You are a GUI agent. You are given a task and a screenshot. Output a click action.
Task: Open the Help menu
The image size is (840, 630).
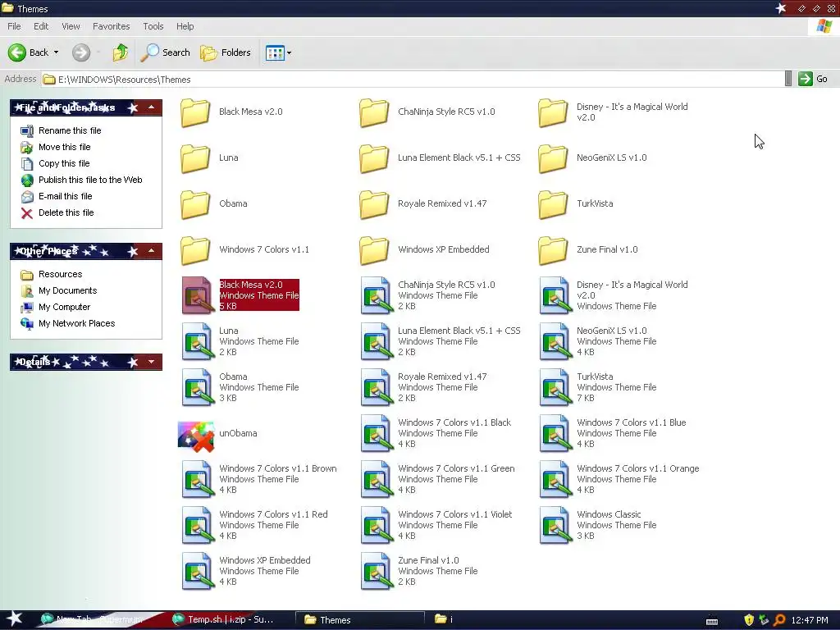click(185, 26)
